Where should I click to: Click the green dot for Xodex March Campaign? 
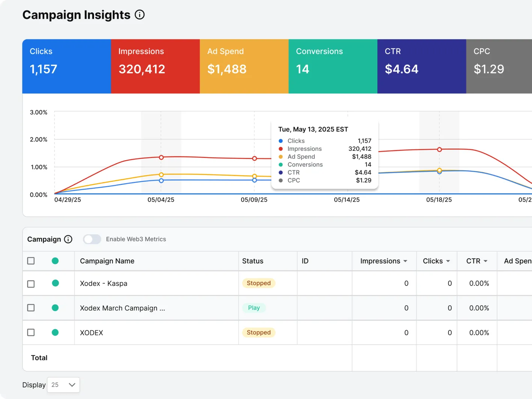point(55,308)
